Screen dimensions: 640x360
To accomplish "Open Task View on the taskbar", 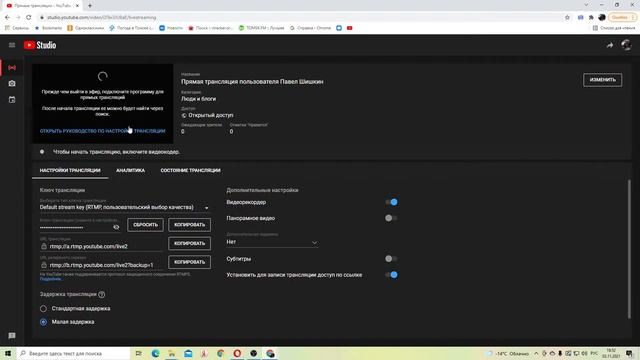I will click(138, 353).
